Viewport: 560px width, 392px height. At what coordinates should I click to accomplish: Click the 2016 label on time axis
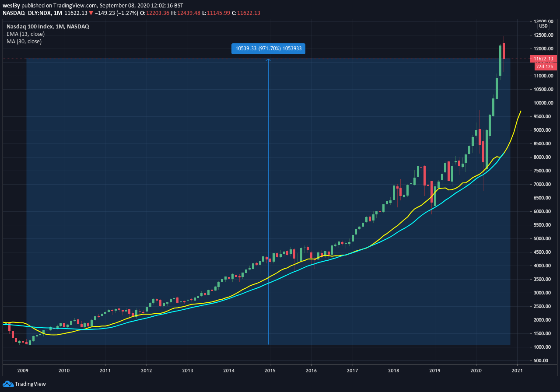[x=311, y=370]
